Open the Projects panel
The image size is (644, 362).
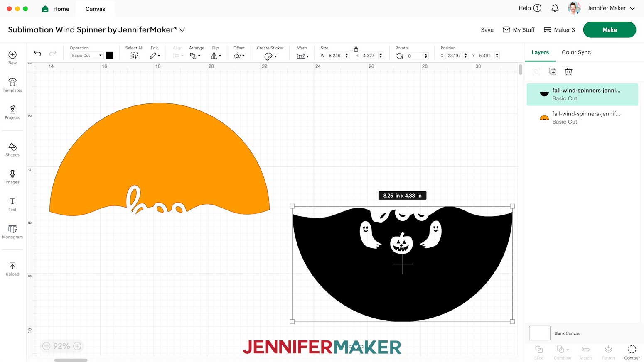click(x=12, y=112)
